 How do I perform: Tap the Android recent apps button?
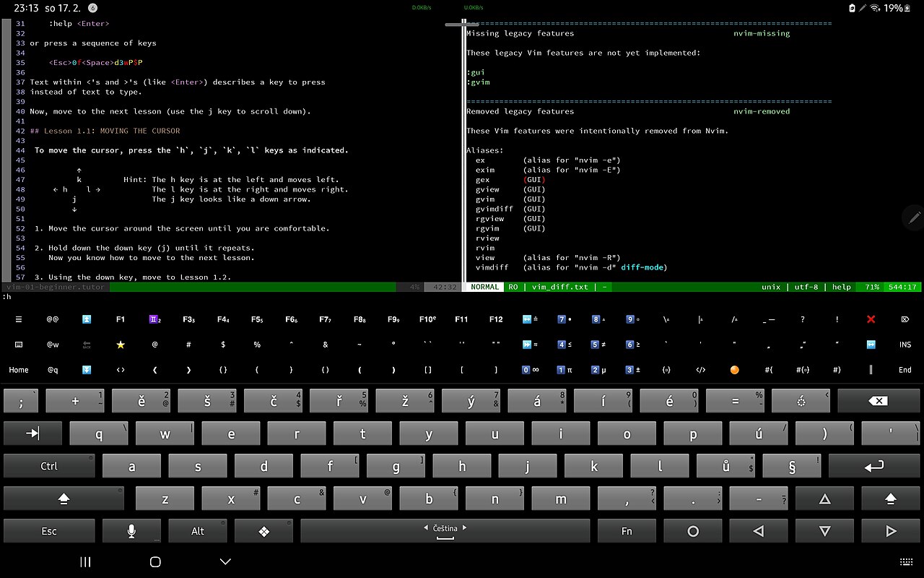click(x=85, y=561)
